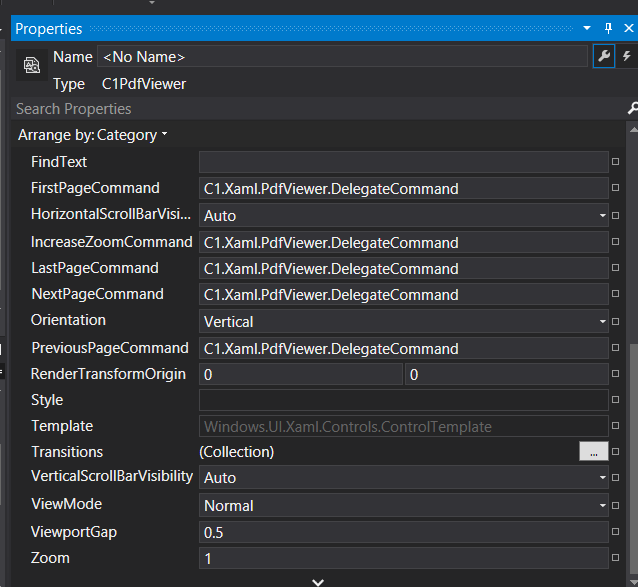Image resolution: width=638 pixels, height=587 pixels.
Task: Click the Properties wrench icon
Action: click(604, 56)
